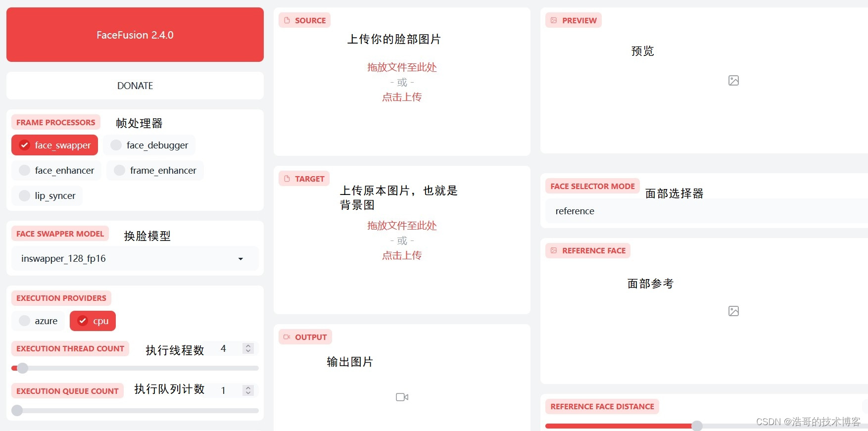This screenshot has width=868, height=431.
Task: Click the FACE SELECTOR MODE label
Action: pyautogui.click(x=592, y=186)
